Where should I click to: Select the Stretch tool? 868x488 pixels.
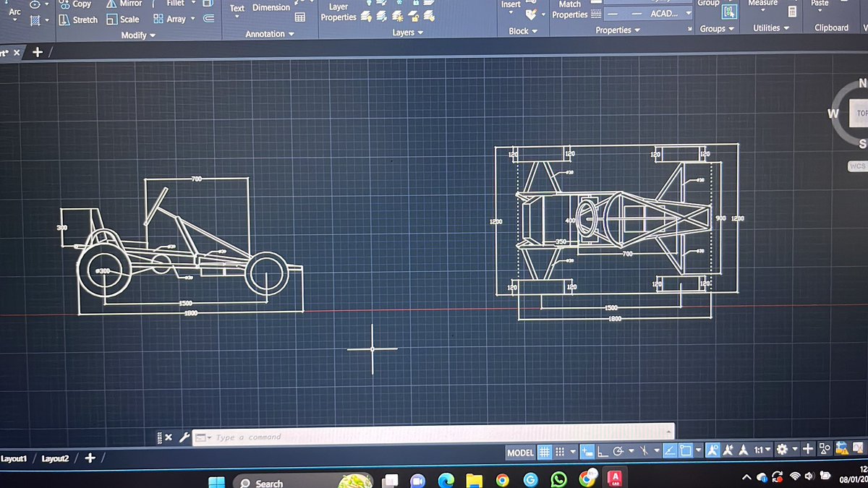pyautogui.click(x=77, y=20)
